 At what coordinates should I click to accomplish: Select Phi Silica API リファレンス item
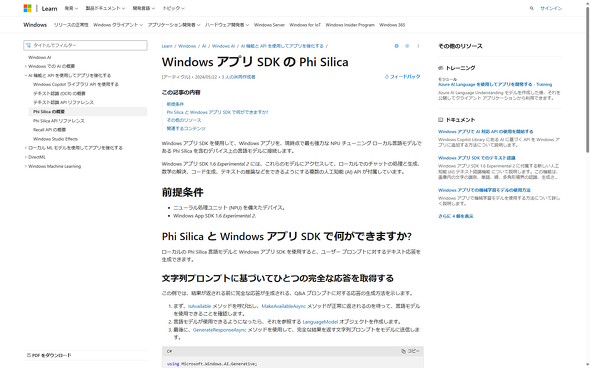click(x=59, y=121)
